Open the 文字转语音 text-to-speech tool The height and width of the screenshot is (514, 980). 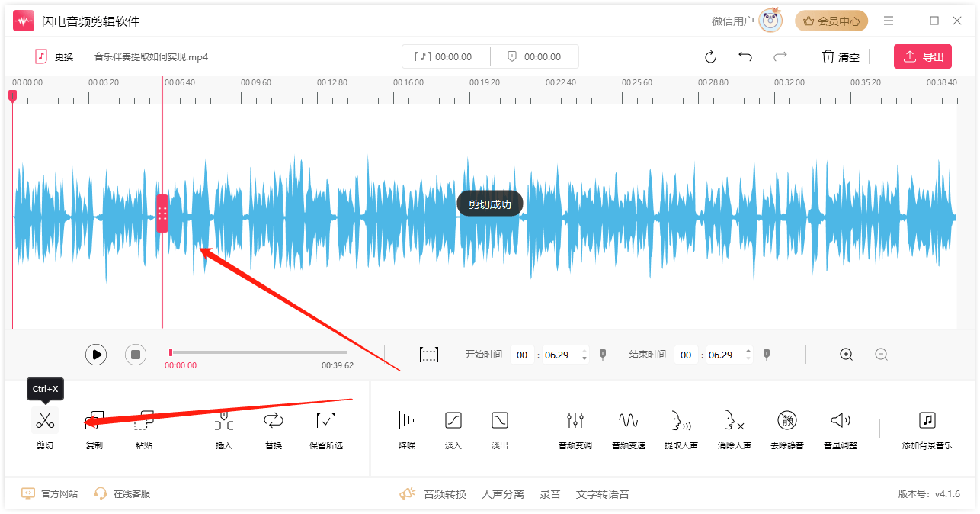[x=603, y=494]
